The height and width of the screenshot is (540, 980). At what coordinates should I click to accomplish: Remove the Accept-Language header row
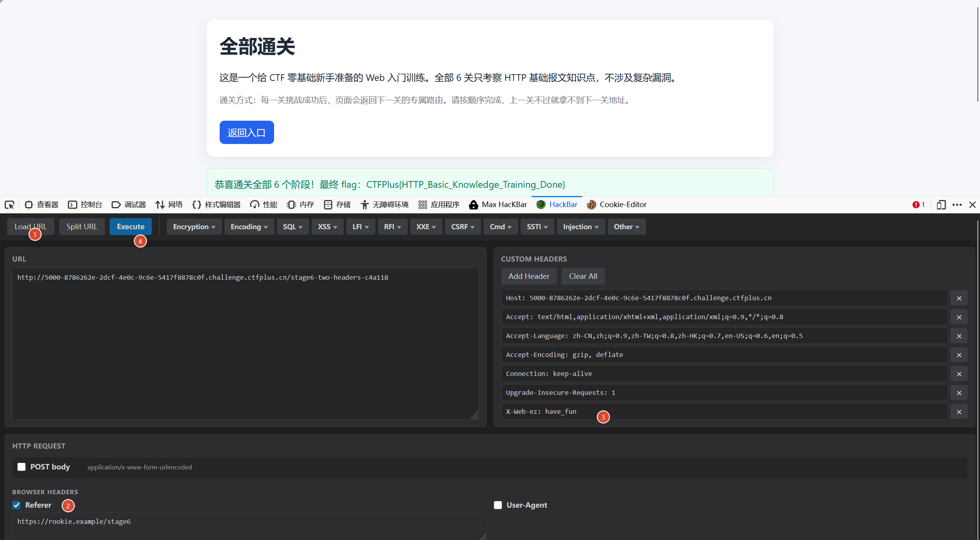tap(959, 336)
